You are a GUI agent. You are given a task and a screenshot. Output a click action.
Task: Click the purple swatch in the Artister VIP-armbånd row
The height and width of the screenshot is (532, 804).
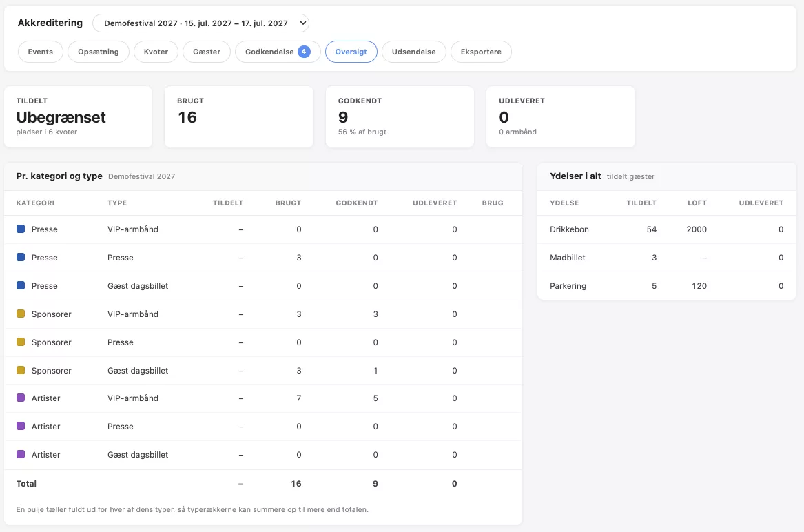pos(21,398)
